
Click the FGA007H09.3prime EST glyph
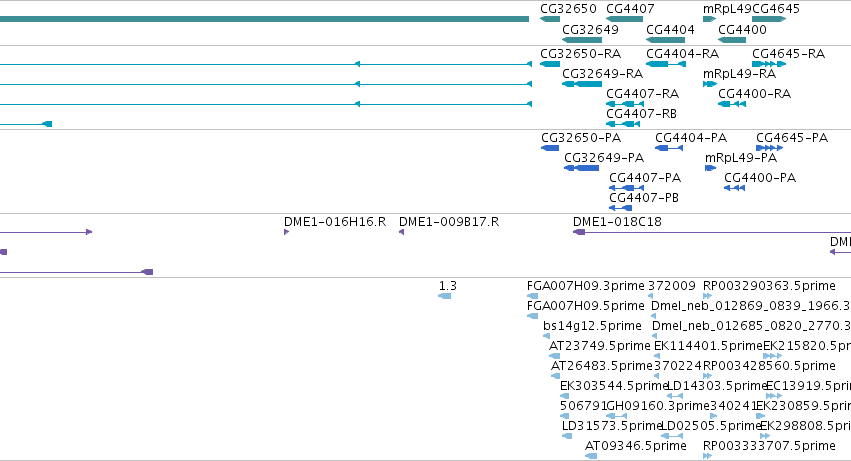coord(532,296)
